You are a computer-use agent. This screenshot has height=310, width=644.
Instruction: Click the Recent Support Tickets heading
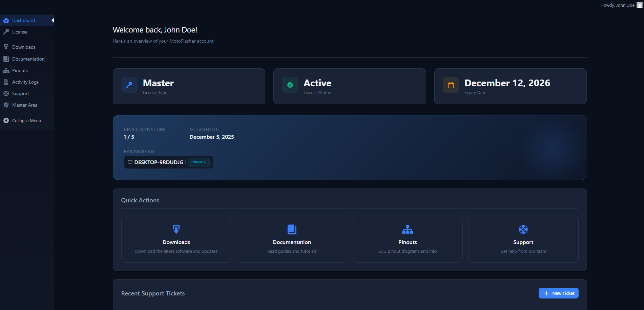[153, 293]
